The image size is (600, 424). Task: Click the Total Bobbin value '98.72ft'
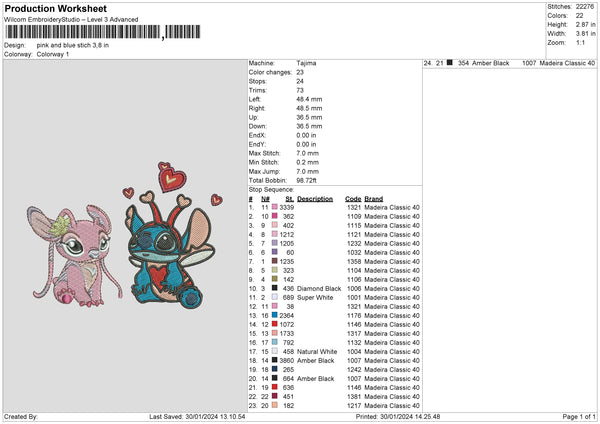[x=307, y=180]
